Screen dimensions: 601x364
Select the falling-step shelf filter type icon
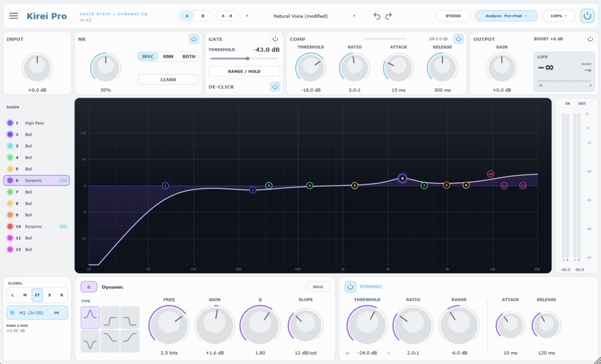[130, 317]
